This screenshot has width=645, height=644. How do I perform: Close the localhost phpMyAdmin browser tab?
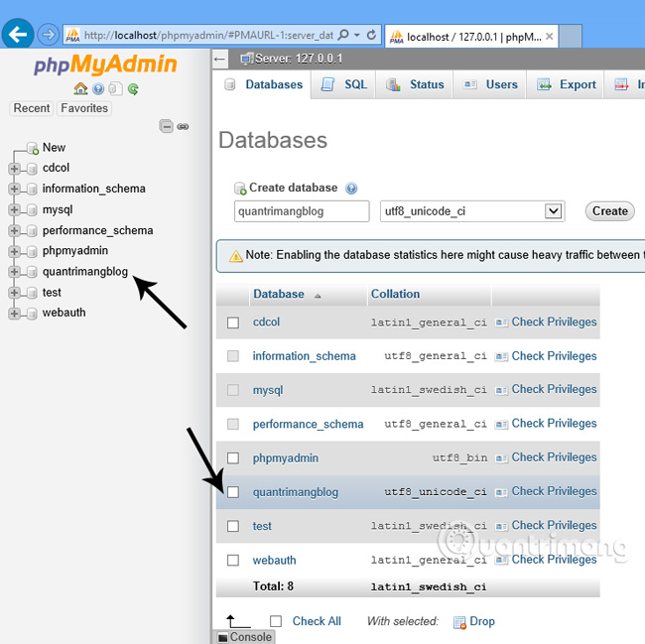[x=549, y=36]
